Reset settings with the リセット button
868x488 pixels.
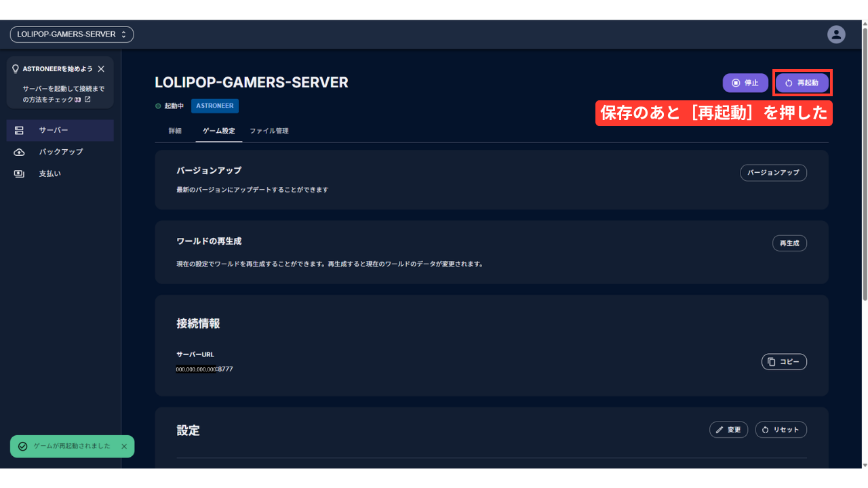pos(781,430)
